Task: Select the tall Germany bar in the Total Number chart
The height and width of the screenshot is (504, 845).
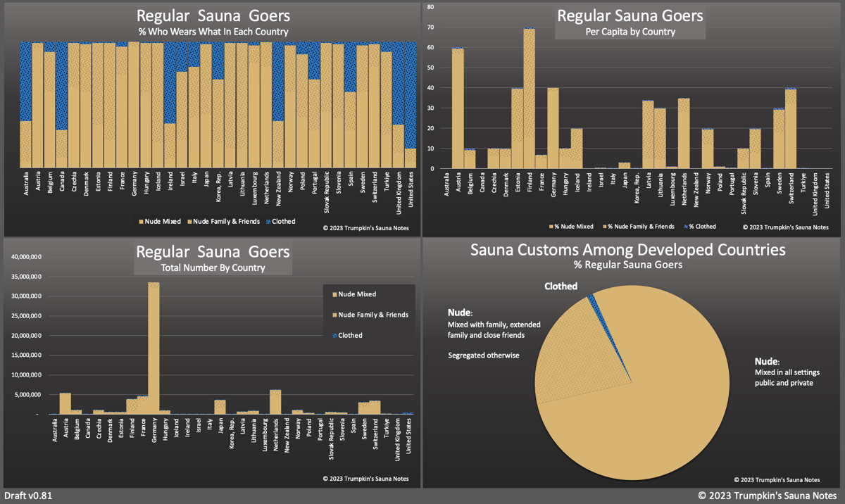Action: pos(154,348)
